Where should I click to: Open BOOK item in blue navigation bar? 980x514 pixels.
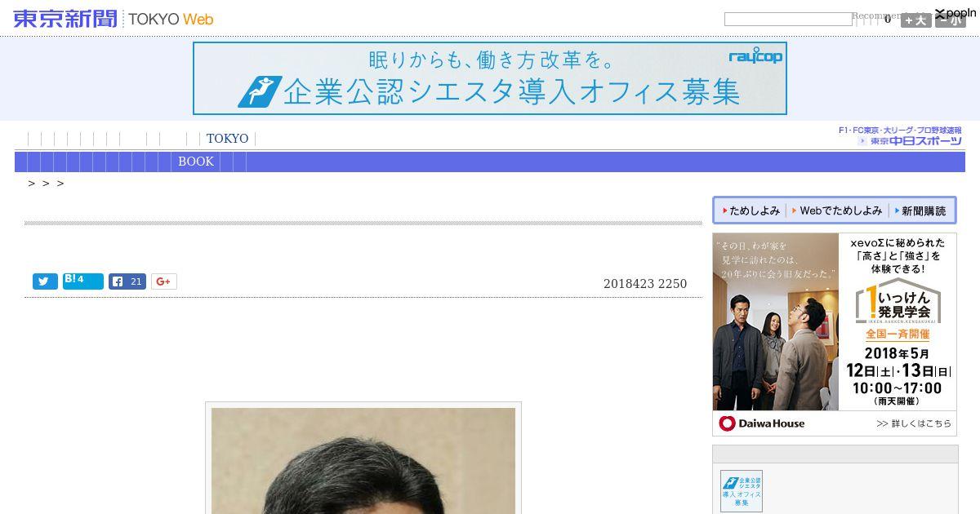196,162
